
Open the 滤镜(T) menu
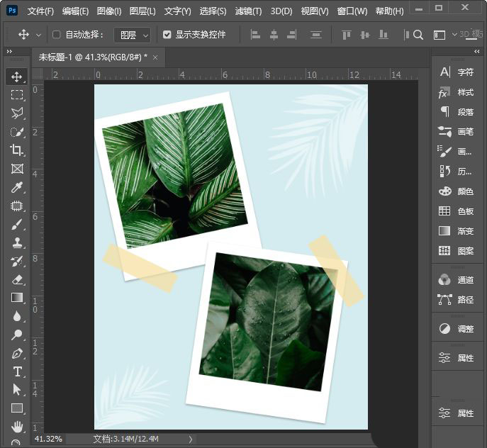click(248, 11)
